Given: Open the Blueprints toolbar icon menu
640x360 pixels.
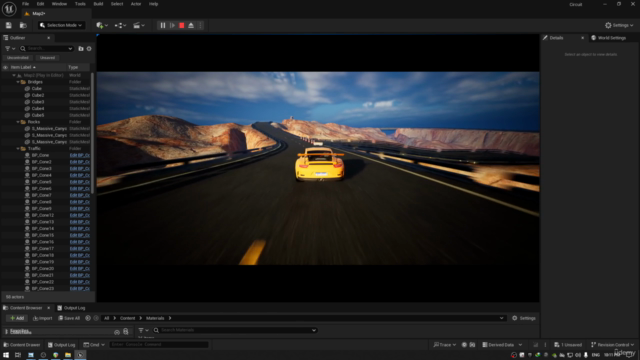Looking at the screenshot, I should [120, 25].
